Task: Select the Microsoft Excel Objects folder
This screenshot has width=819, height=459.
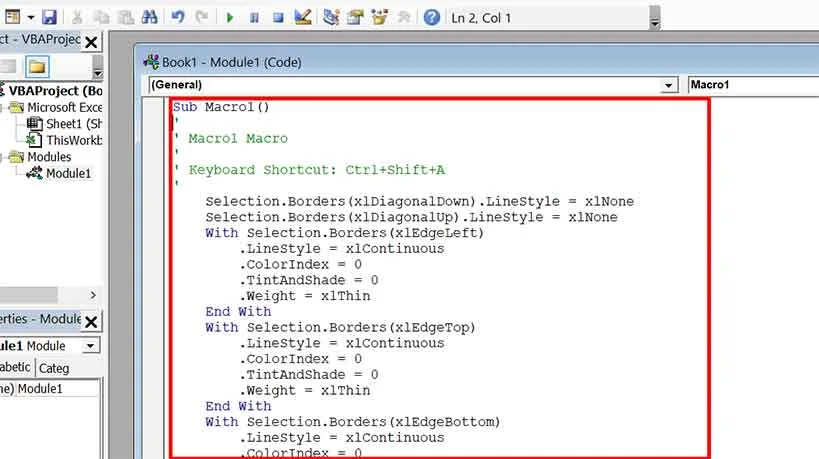Action: (64, 108)
